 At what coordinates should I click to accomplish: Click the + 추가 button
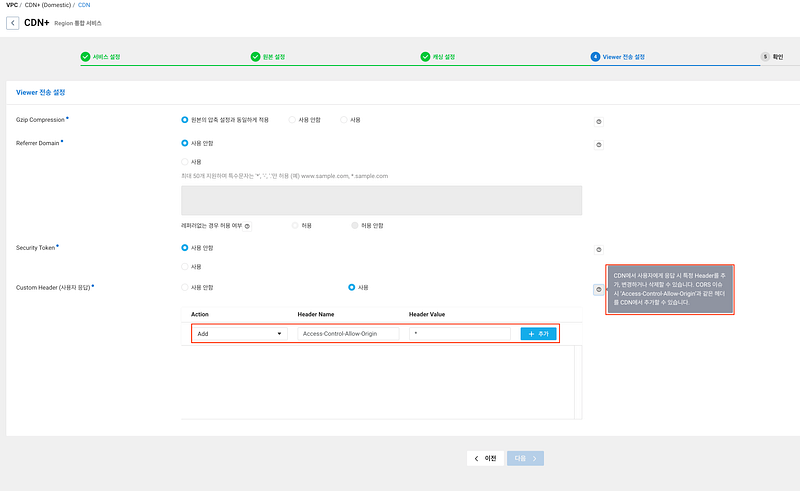[538, 334]
